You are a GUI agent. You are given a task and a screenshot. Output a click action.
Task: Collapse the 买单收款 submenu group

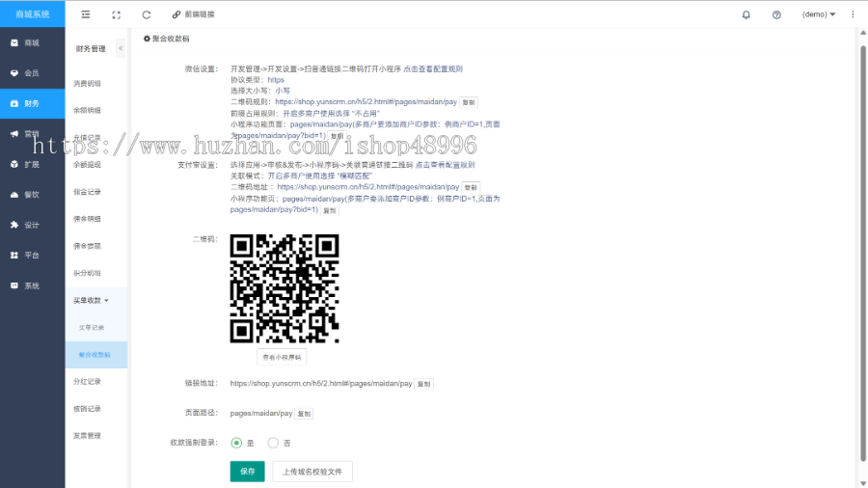[92, 301]
